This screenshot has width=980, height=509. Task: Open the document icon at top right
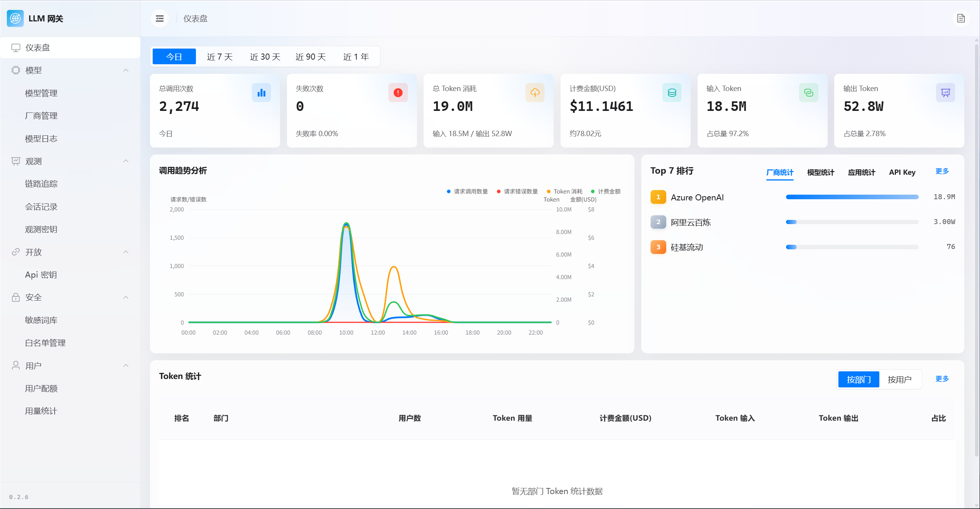(x=961, y=18)
